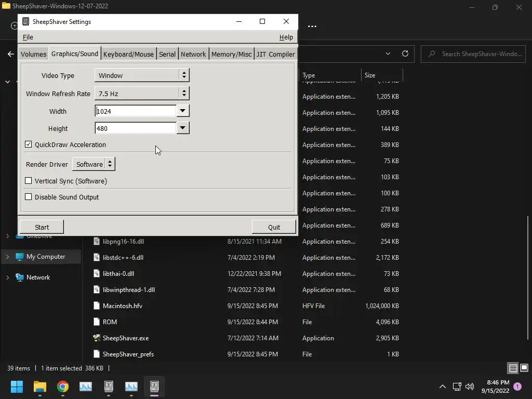Refresh the Explorer folder view
532x399 pixels.
(405, 54)
